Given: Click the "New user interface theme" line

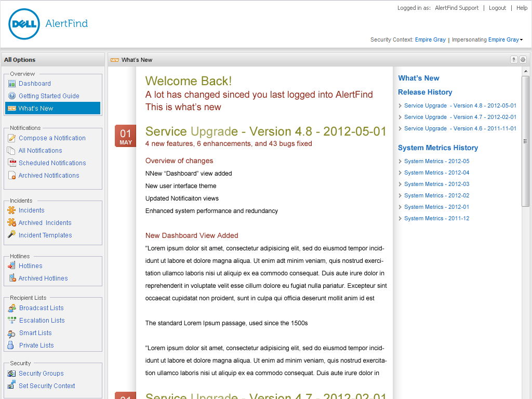Looking at the screenshot, I should point(181,186).
